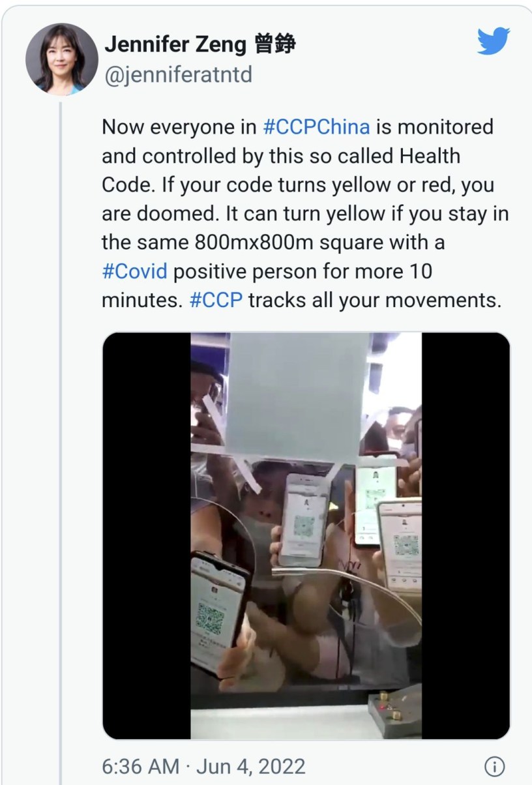Screen dimensions: 532x785
Task: Click the video's left black letterbox bar
Action: pyautogui.click(x=147, y=535)
